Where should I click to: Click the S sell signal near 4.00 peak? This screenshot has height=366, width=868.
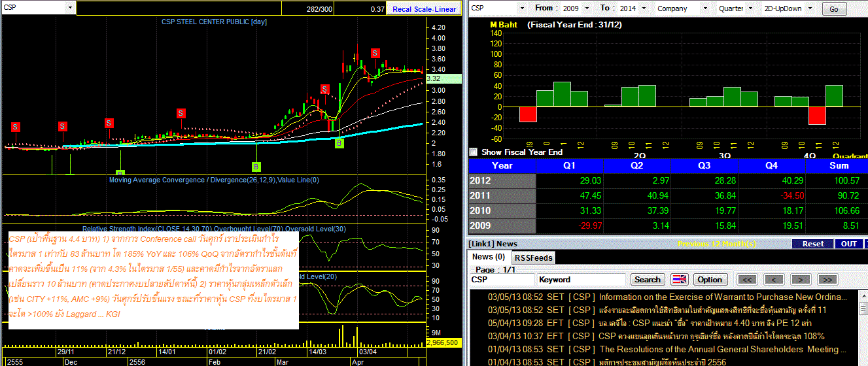click(375, 53)
